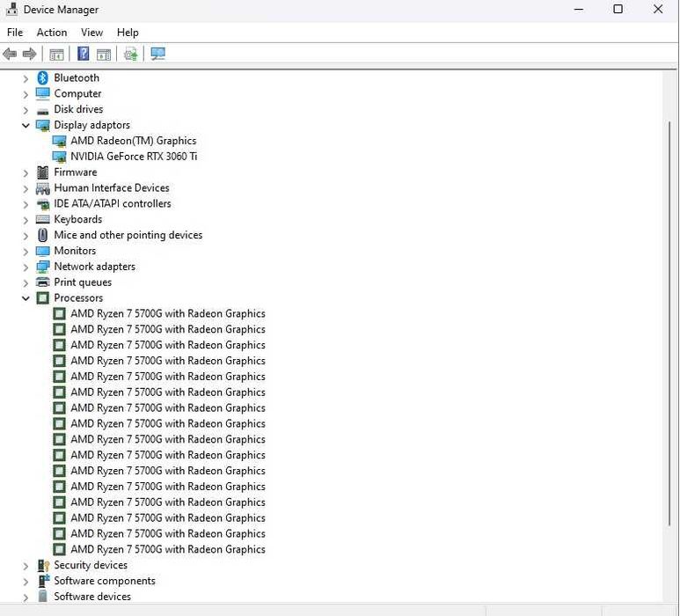The image size is (680, 616).
Task: Select Mice and other pointing devices
Action: (x=128, y=235)
